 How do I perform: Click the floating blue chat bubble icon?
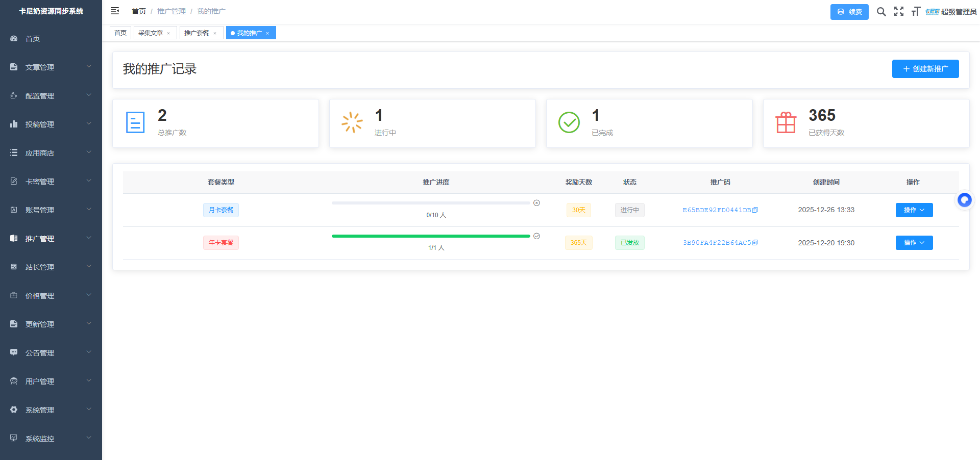coord(964,200)
